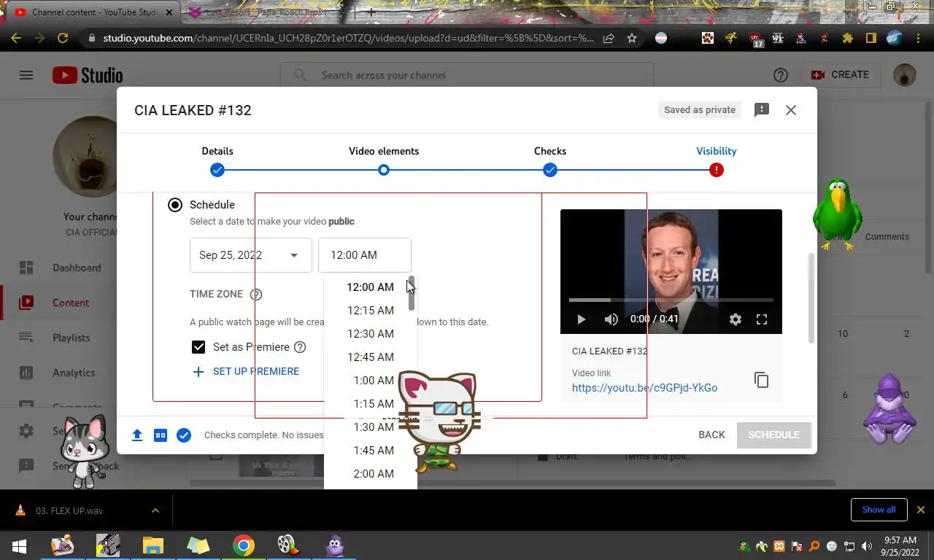
Task: Click the YouTube Studio logo
Action: [x=88, y=75]
